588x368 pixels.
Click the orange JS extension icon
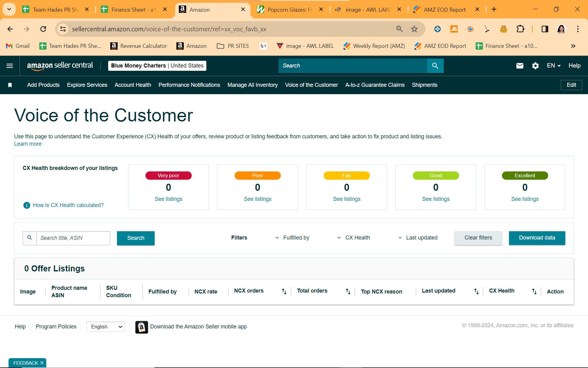coord(454,29)
